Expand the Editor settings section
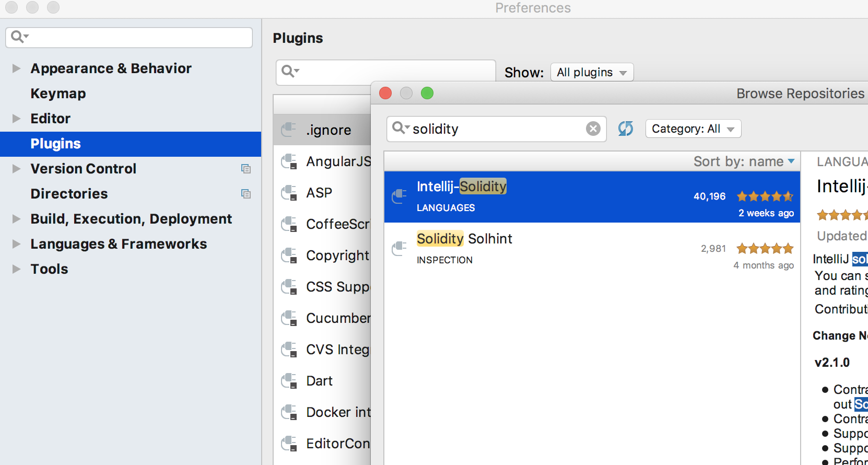Image resolution: width=868 pixels, height=465 pixels. [16, 119]
